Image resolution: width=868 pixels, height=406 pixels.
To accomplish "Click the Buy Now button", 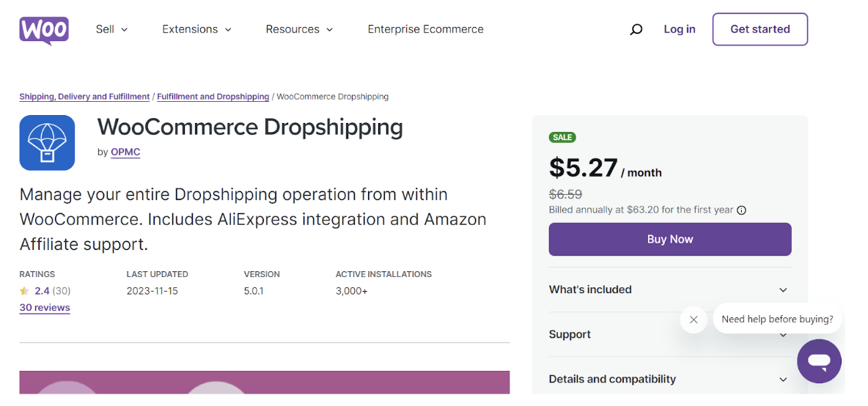I will coord(670,240).
